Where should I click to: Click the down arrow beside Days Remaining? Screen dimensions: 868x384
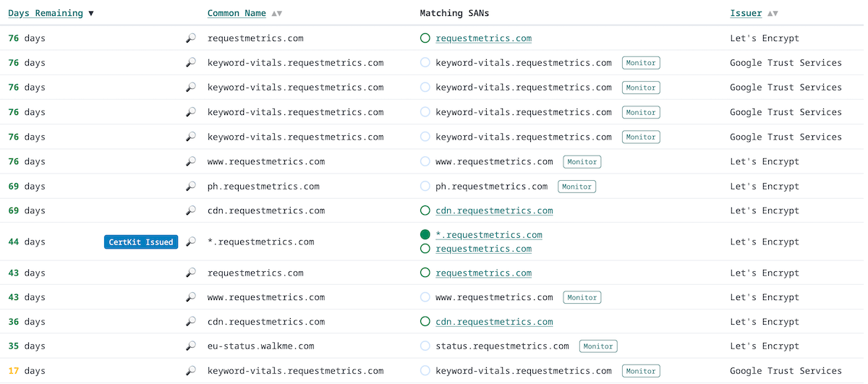[90, 14]
